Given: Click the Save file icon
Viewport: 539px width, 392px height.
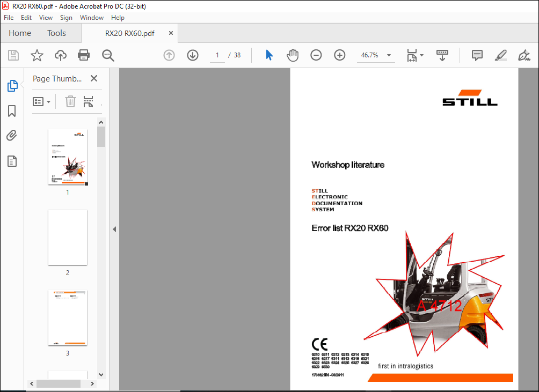Looking at the screenshot, I should (x=13, y=55).
